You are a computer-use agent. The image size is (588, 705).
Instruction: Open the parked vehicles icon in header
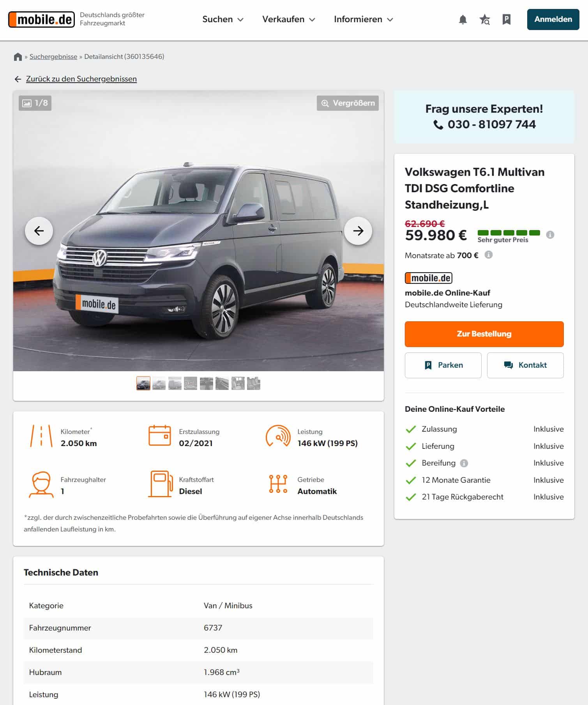pyautogui.click(x=507, y=19)
